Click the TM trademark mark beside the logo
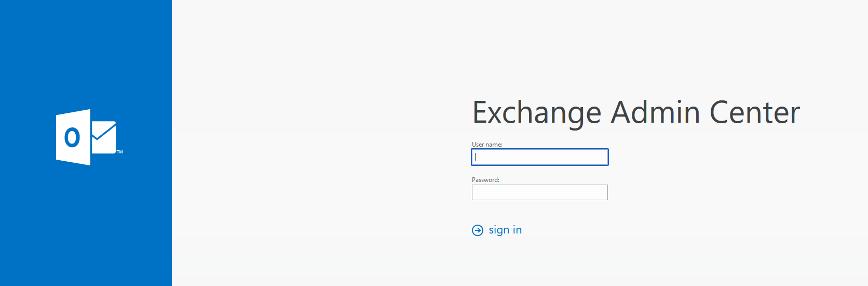868x286 pixels. [x=120, y=152]
